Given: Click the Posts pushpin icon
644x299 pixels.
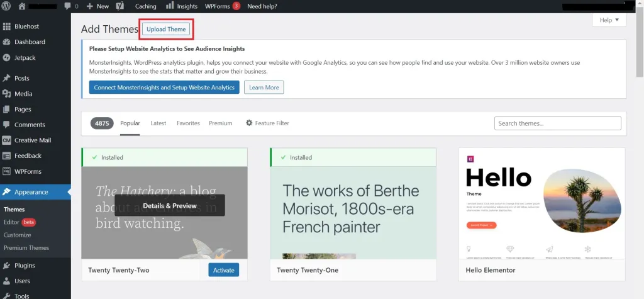Looking at the screenshot, I should coord(6,78).
